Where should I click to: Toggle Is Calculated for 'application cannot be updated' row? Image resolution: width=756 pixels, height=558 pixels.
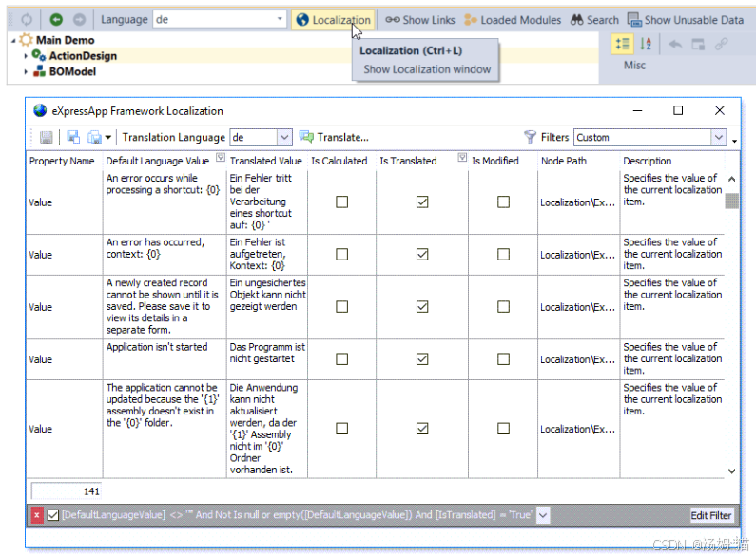[341, 429]
